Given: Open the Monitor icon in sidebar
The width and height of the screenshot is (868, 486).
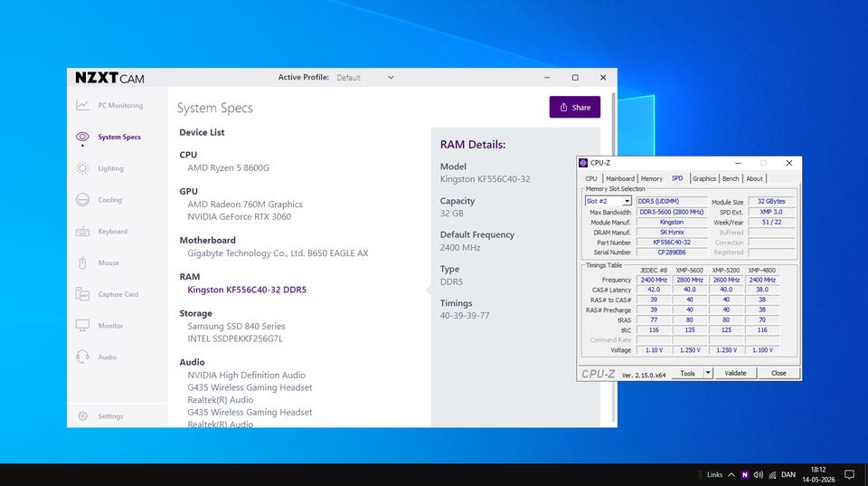Looking at the screenshot, I should (x=82, y=326).
